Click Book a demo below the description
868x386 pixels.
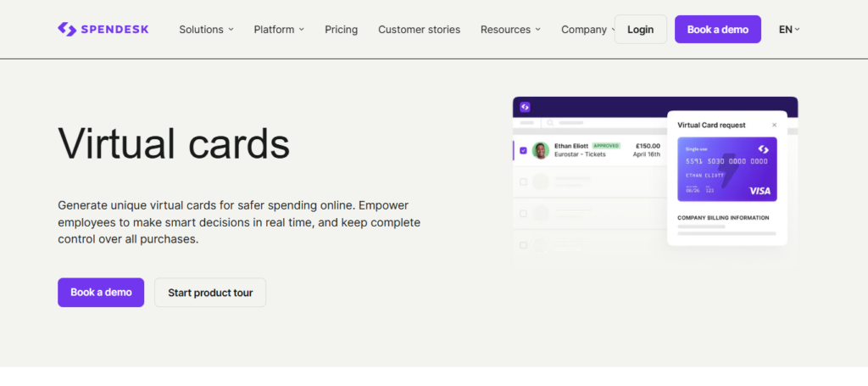click(x=101, y=293)
